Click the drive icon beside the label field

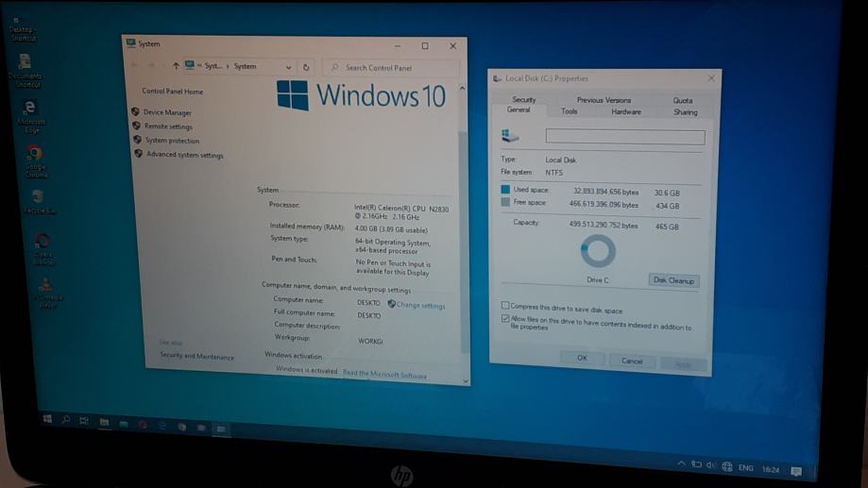510,136
